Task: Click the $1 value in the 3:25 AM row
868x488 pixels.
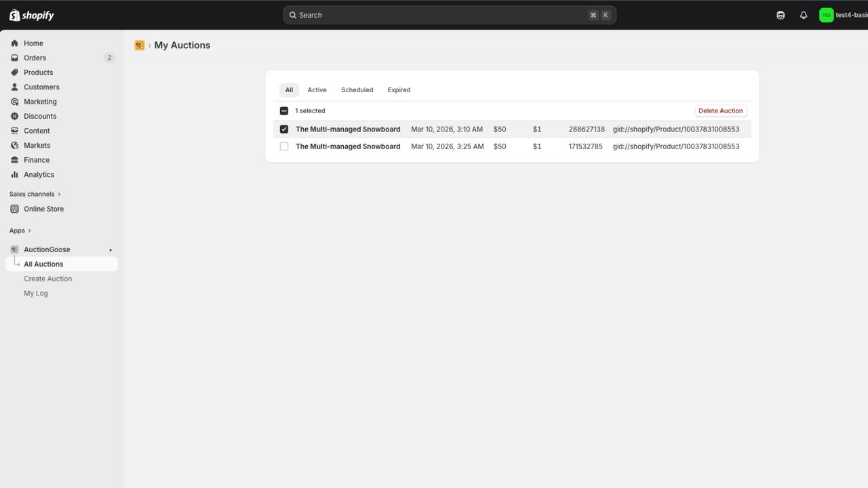Action: click(537, 146)
